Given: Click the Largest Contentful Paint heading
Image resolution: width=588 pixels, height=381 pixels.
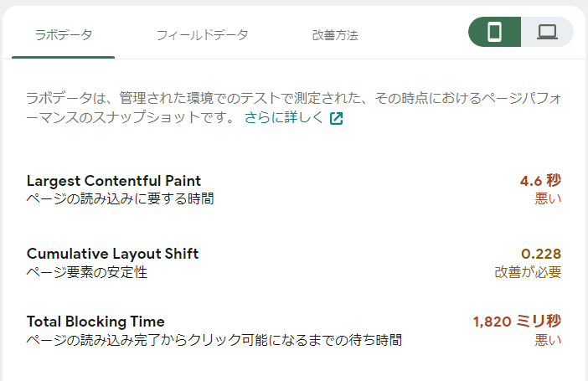Looking at the screenshot, I should pyautogui.click(x=114, y=181).
